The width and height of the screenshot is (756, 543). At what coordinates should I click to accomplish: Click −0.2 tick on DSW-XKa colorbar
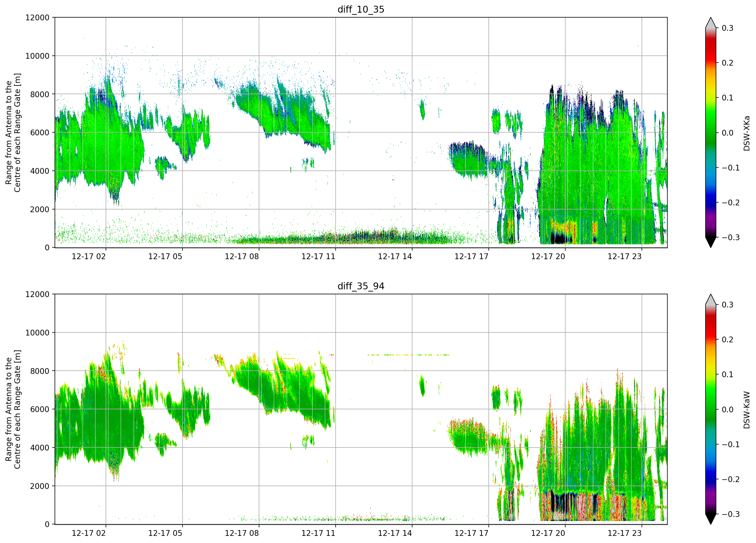coord(731,203)
